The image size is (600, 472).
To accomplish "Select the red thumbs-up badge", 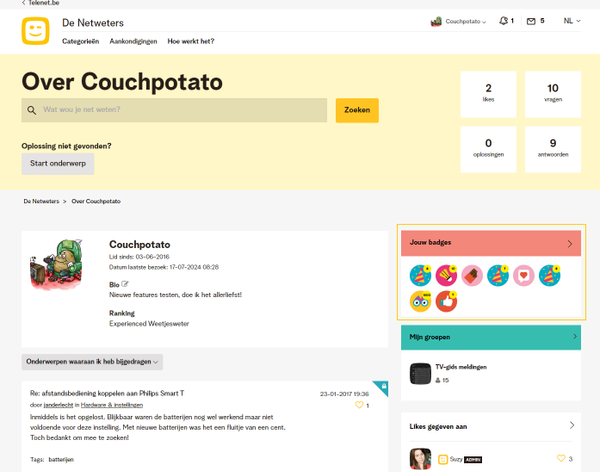I will 446,301.
